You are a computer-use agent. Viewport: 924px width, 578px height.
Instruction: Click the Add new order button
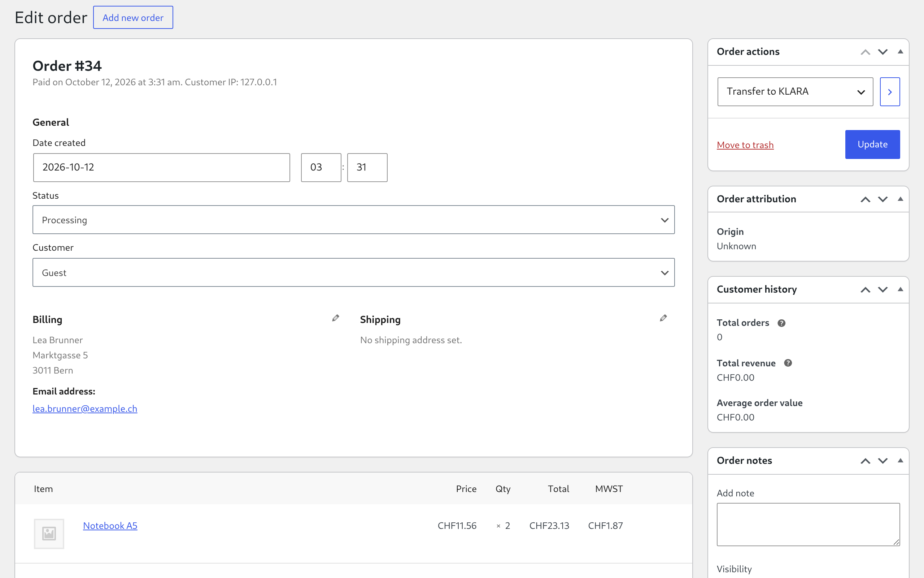tap(133, 18)
